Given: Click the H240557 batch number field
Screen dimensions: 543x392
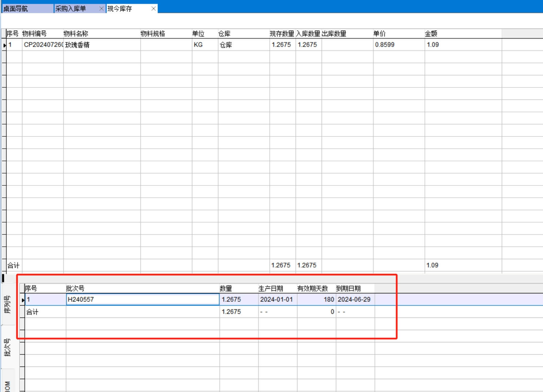Looking at the screenshot, I should (143, 299).
